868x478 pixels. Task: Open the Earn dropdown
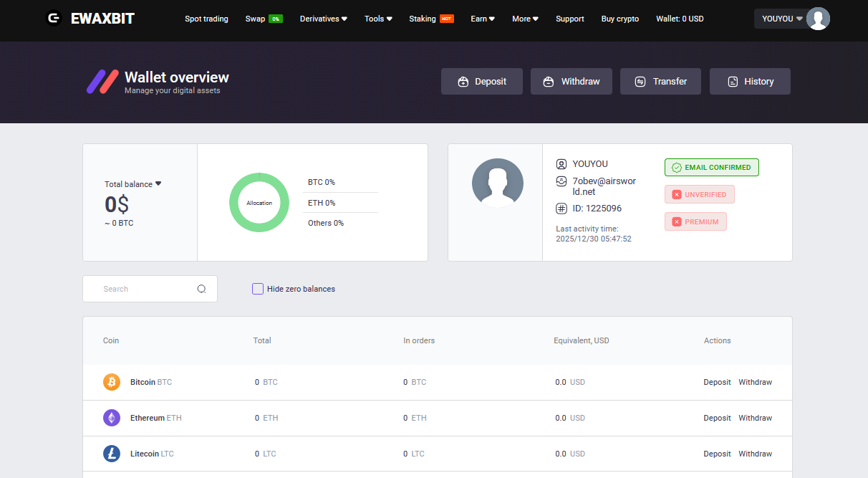point(483,19)
